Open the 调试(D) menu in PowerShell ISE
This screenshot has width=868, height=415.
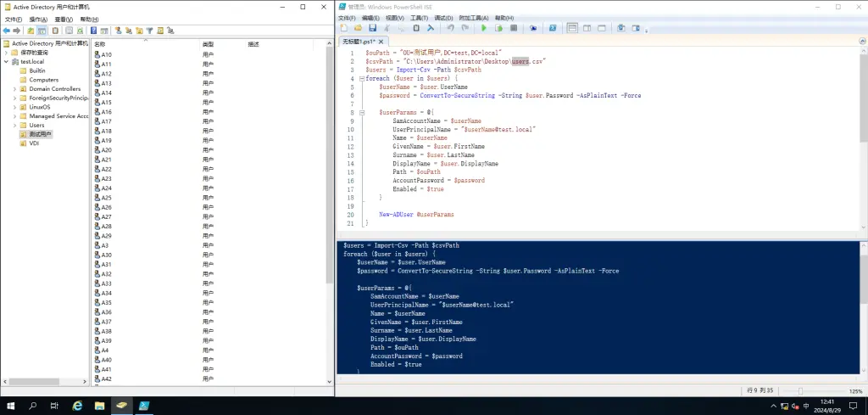tap(444, 17)
